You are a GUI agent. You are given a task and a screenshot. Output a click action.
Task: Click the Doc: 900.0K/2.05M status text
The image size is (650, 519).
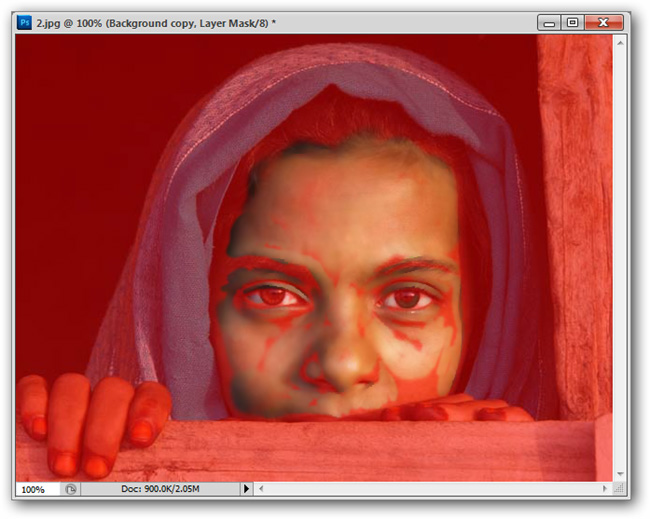[x=160, y=489]
